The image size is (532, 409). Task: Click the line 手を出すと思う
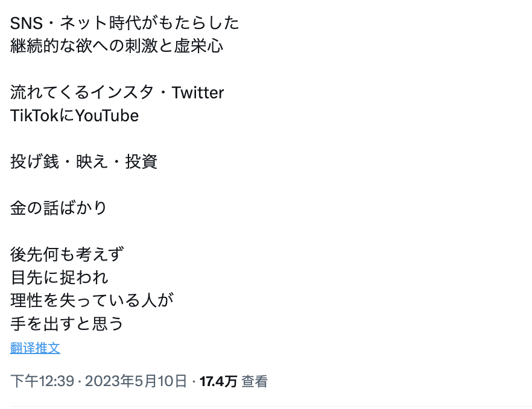click(67, 323)
